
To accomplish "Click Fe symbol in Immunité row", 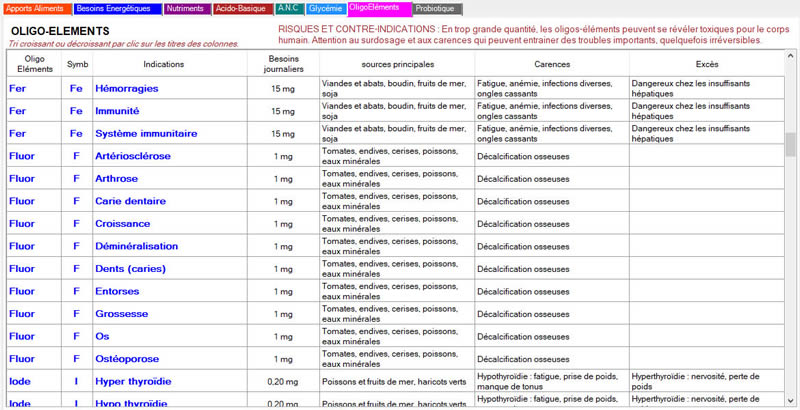I will pyautogui.click(x=77, y=111).
